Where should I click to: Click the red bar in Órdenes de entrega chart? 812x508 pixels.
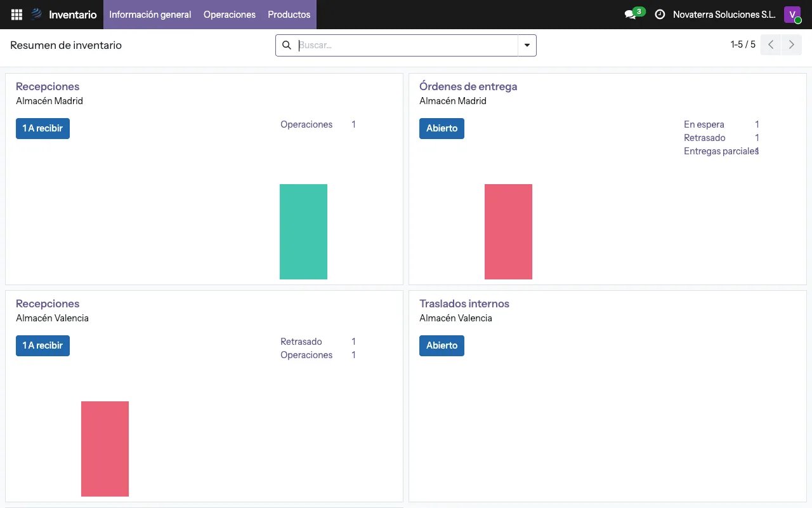pos(508,232)
